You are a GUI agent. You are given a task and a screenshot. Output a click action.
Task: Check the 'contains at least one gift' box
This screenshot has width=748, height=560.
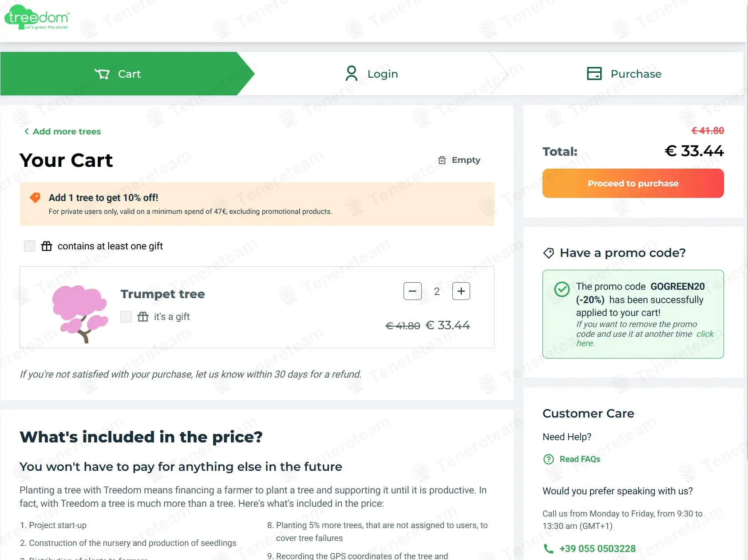click(30, 246)
